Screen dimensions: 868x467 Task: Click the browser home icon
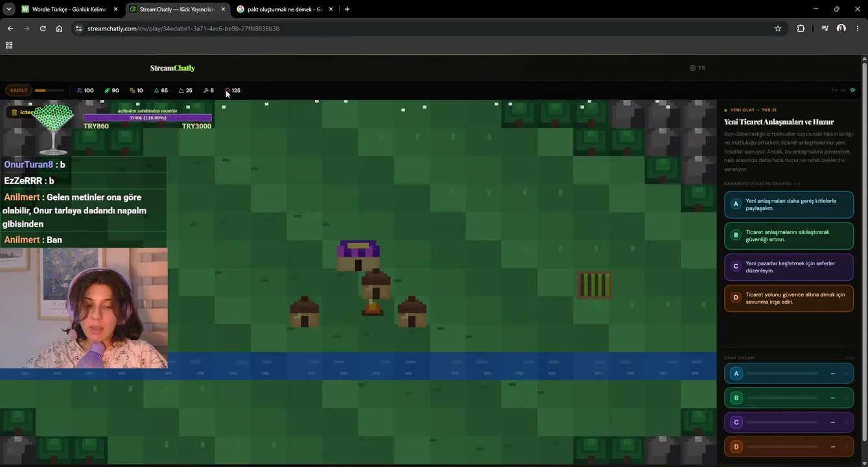click(x=59, y=29)
